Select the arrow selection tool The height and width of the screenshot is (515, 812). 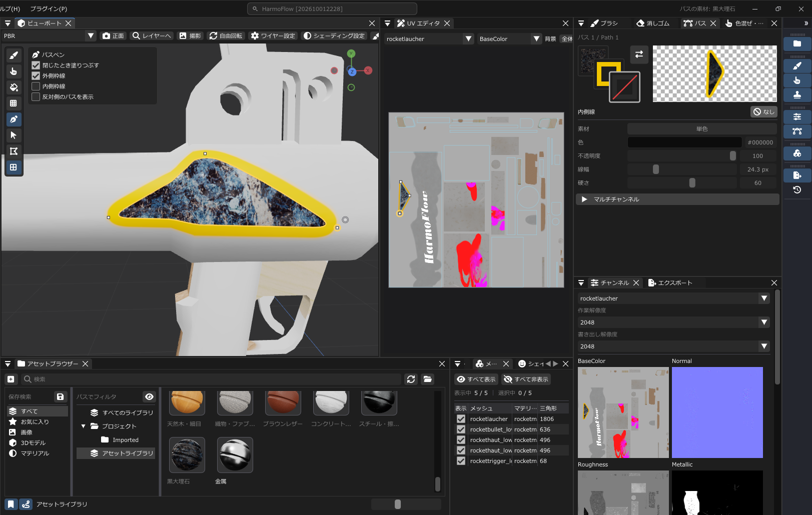pyautogui.click(x=14, y=135)
